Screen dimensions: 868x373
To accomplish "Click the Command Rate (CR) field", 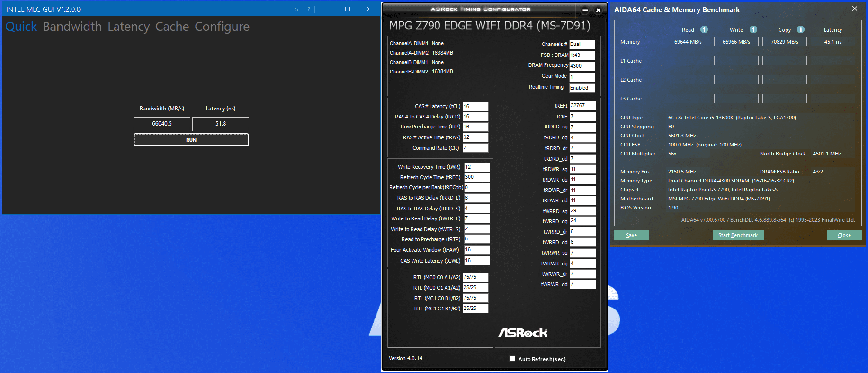I will [x=475, y=148].
